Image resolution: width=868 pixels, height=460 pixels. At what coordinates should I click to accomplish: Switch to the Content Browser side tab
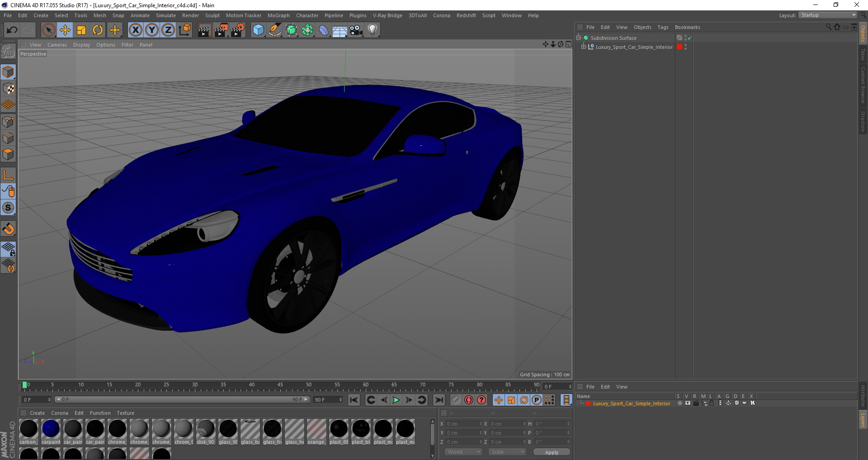[x=863, y=85]
